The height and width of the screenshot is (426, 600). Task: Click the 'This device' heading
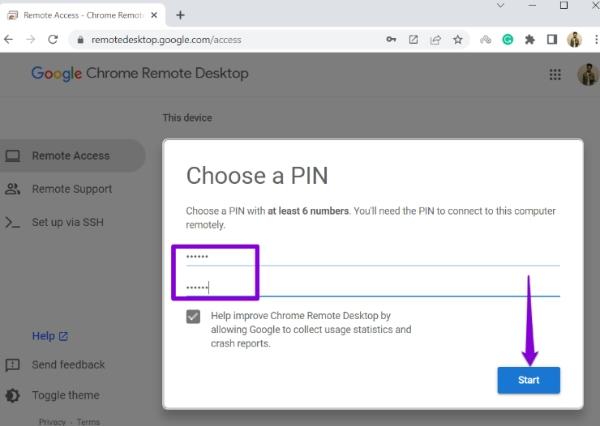tap(187, 118)
